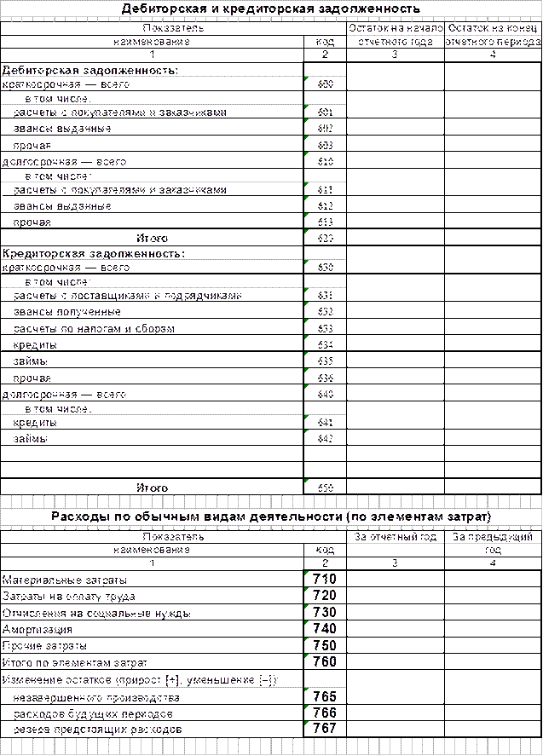Click the 'код' header of the expenses table
Screen dimensions: 543x756
click(x=325, y=550)
